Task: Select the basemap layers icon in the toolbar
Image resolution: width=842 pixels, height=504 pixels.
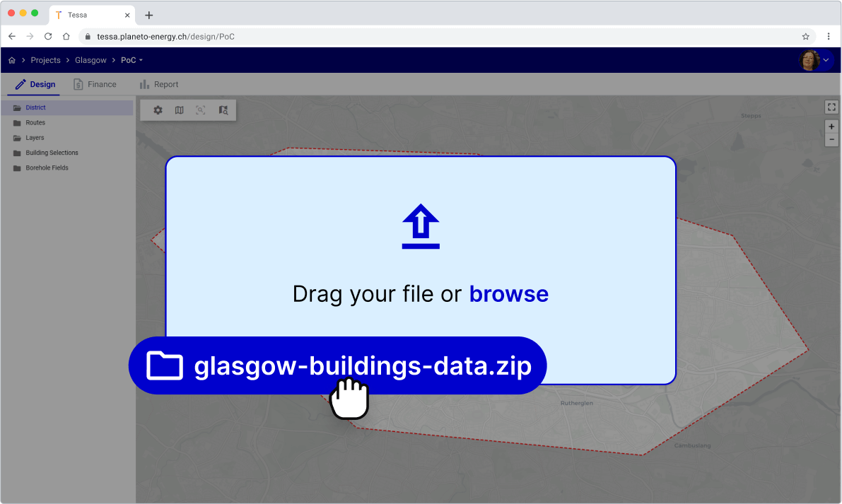Action: 179,110
